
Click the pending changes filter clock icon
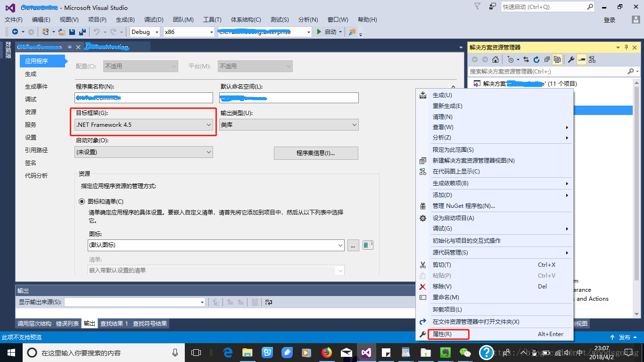pos(510,59)
